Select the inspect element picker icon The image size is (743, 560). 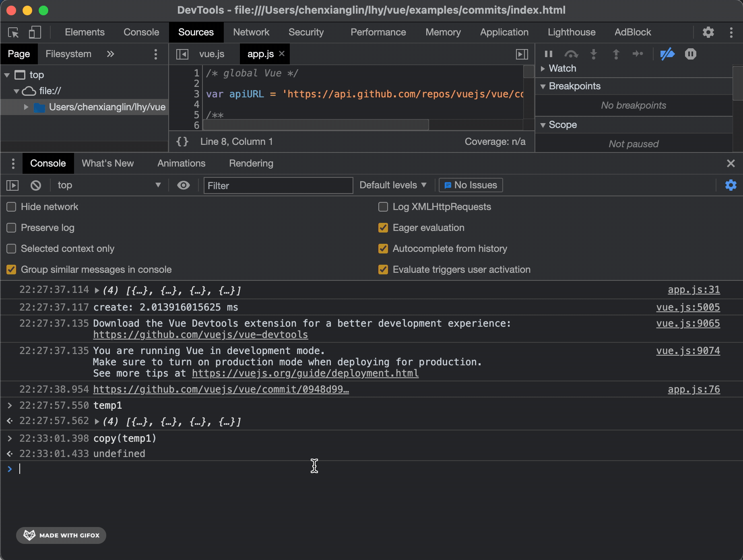coord(13,33)
